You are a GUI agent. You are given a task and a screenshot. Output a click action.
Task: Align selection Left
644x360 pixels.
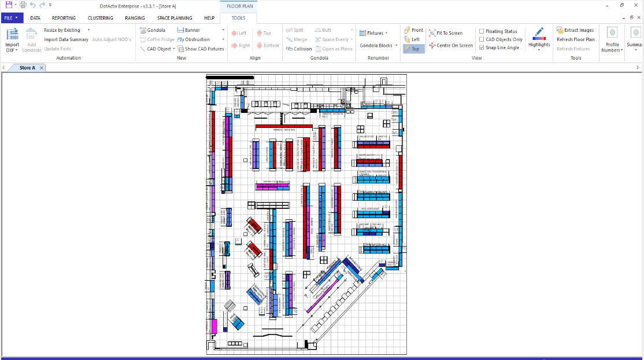(239, 33)
